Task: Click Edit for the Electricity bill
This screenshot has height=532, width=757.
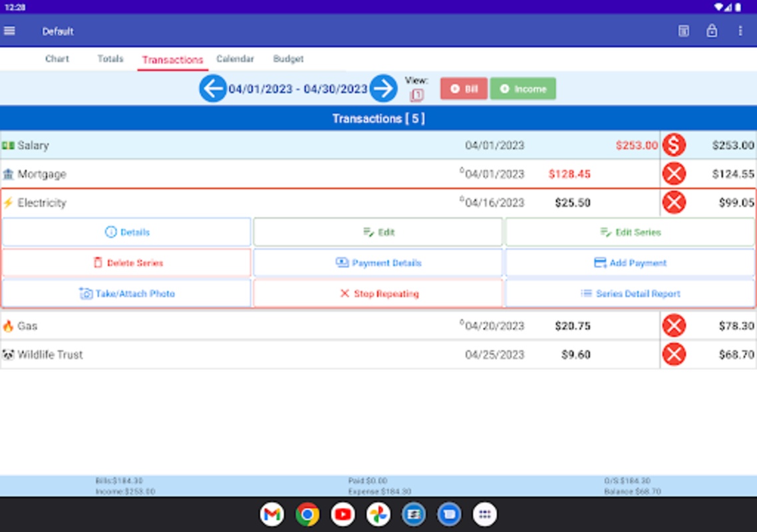Action: pyautogui.click(x=378, y=232)
